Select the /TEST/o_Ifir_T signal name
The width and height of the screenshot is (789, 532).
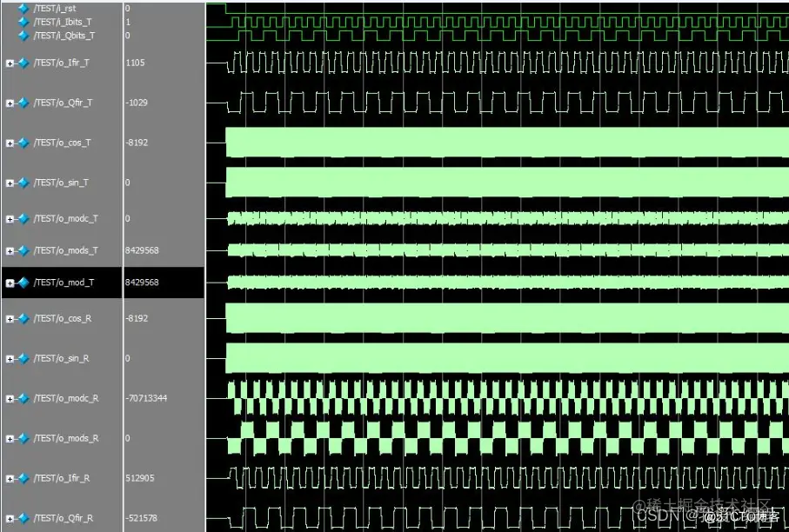pyautogui.click(x=62, y=63)
